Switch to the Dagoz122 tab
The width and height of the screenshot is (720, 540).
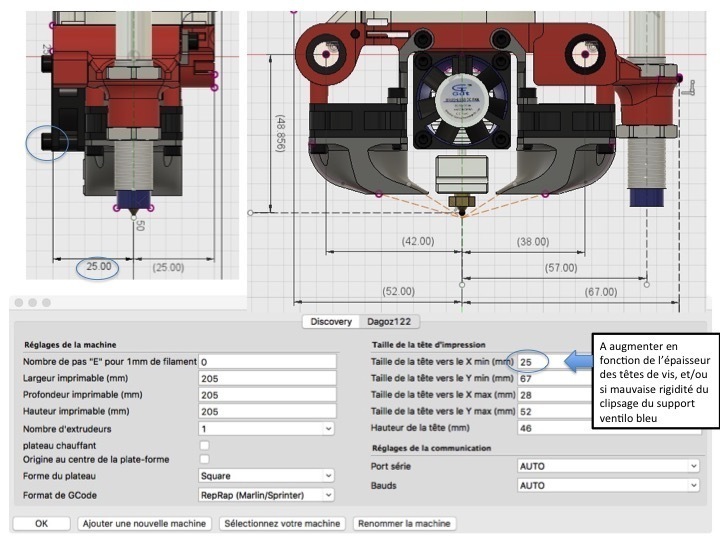[x=389, y=321]
